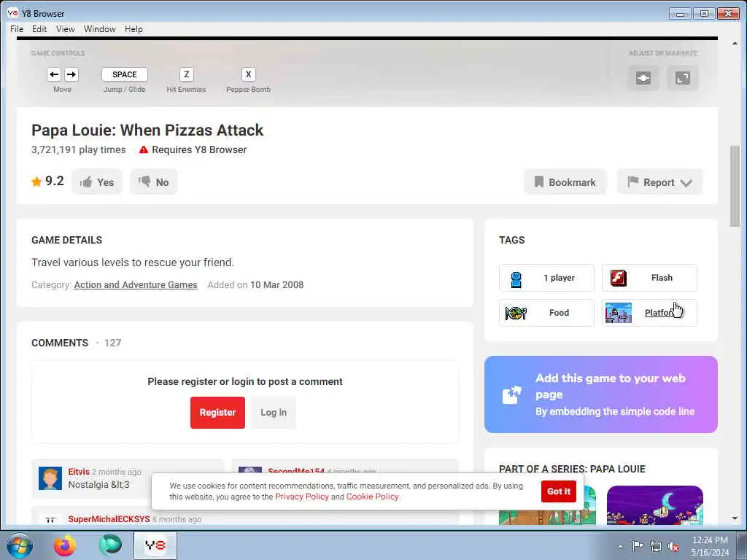The image size is (747, 560).
Task: Open the Edit menu
Action: 39,29
